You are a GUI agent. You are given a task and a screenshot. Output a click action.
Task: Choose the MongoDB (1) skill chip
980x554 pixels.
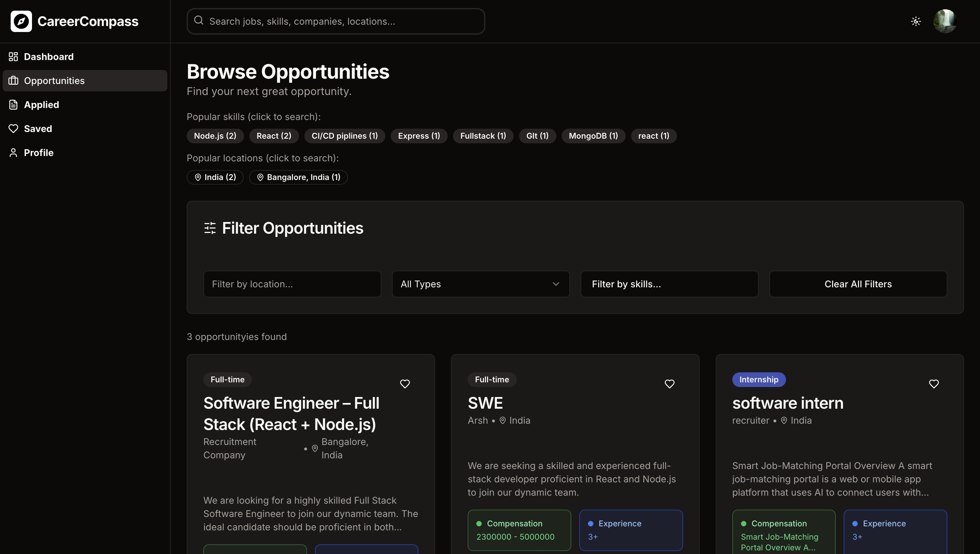click(x=593, y=136)
